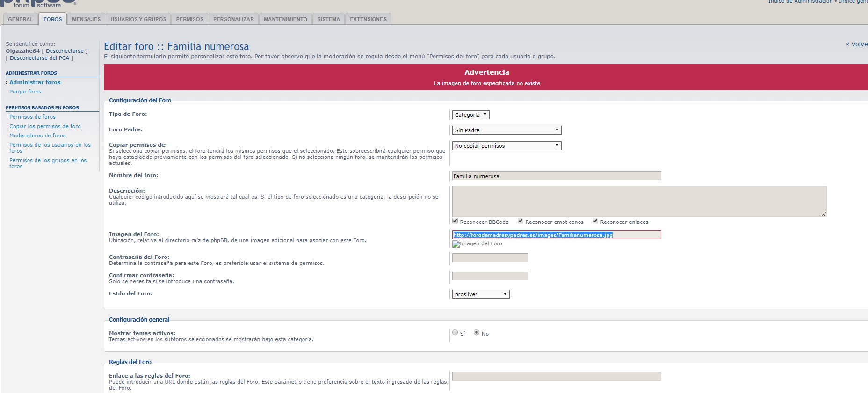Click the Nombre del foro text field
868x393 pixels.
556,176
